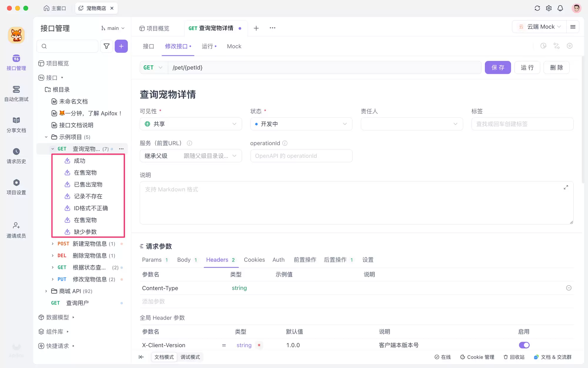Viewport: 588px width, 368px height.
Task: Click the sidebar search field
Action: (x=67, y=46)
